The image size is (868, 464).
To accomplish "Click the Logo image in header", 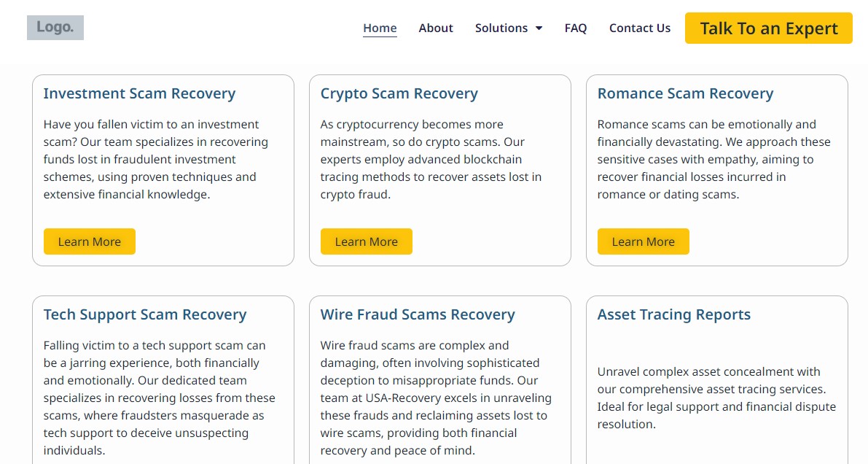I will tap(55, 28).
